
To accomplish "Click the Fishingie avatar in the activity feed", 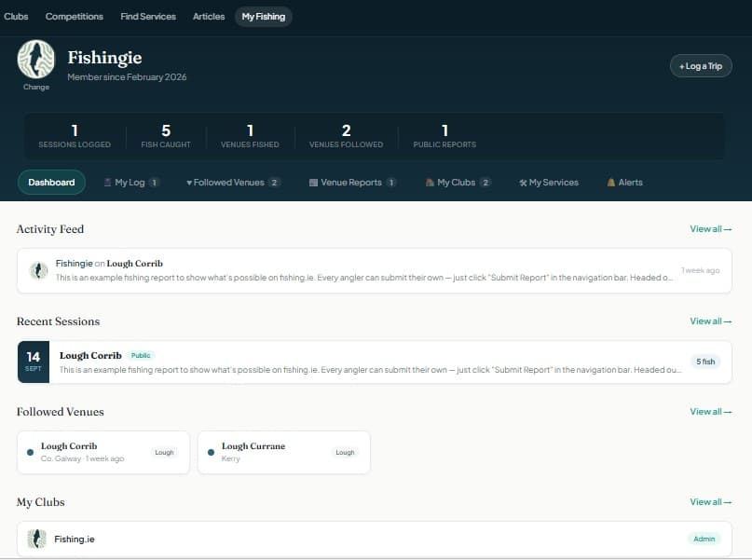I will 38,270.
